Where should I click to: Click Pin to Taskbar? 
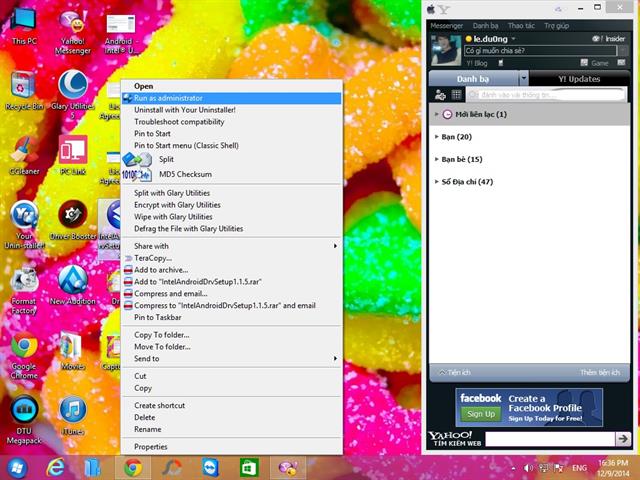click(x=231, y=317)
